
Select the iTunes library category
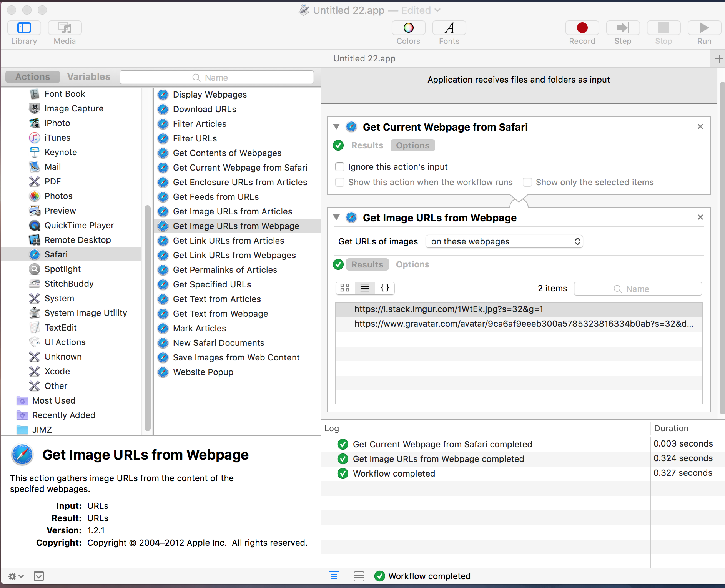[x=71, y=138]
